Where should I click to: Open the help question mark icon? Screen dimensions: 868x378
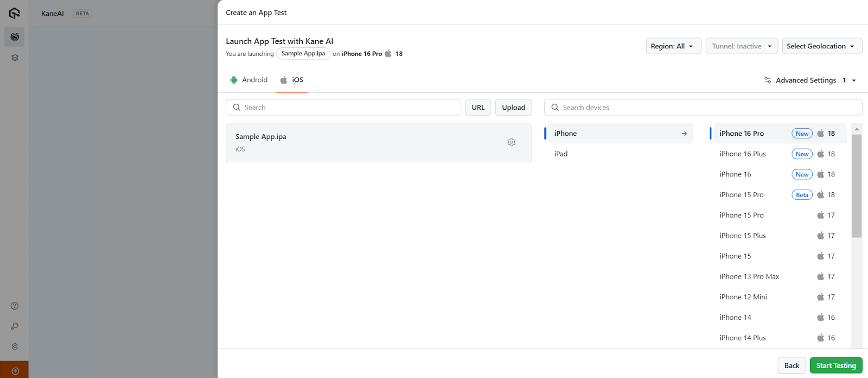[15, 306]
